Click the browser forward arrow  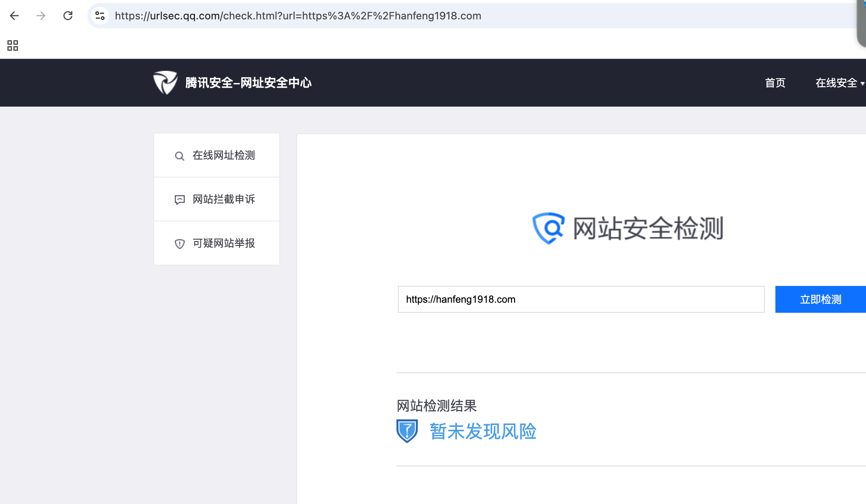[41, 16]
